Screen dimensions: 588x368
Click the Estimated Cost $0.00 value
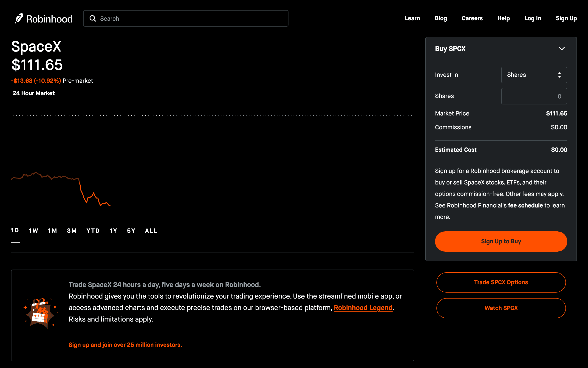coord(559,150)
